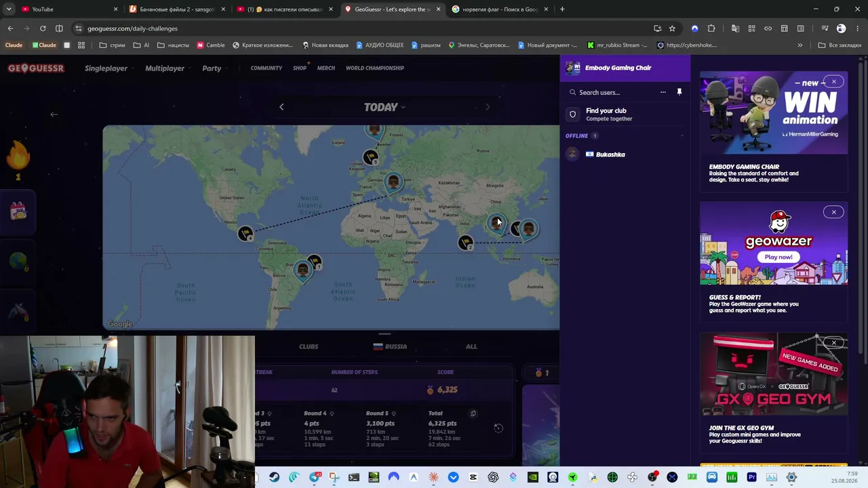The width and height of the screenshot is (868, 488).
Task: Switch to the норвегия флаг search tab
Action: pyautogui.click(x=500, y=9)
